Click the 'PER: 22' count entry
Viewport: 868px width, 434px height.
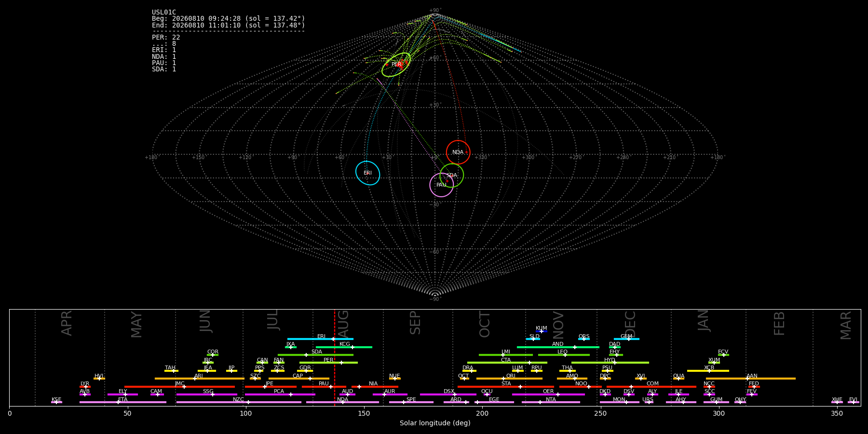[x=166, y=37]
